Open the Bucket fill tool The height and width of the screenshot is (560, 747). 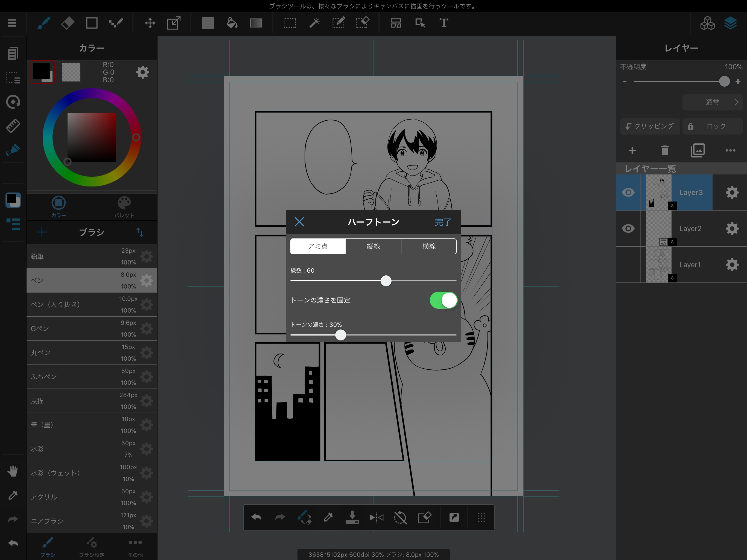click(232, 23)
